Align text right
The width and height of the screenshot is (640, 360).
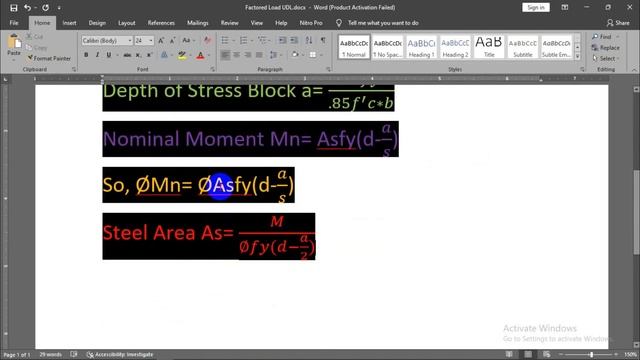click(248, 55)
